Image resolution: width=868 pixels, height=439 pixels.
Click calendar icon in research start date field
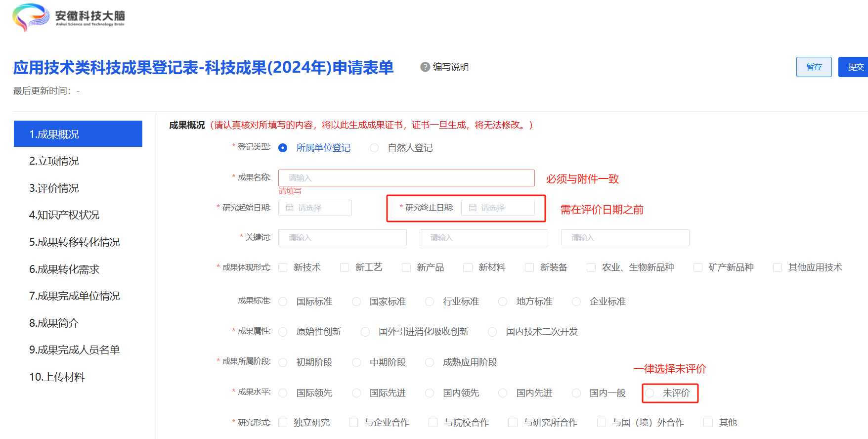tap(290, 208)
